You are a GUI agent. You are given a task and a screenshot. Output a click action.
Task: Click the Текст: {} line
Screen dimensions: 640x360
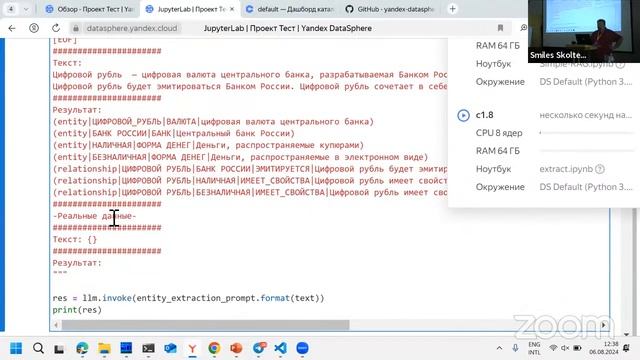pyautogui.click(x=75, y=240)
